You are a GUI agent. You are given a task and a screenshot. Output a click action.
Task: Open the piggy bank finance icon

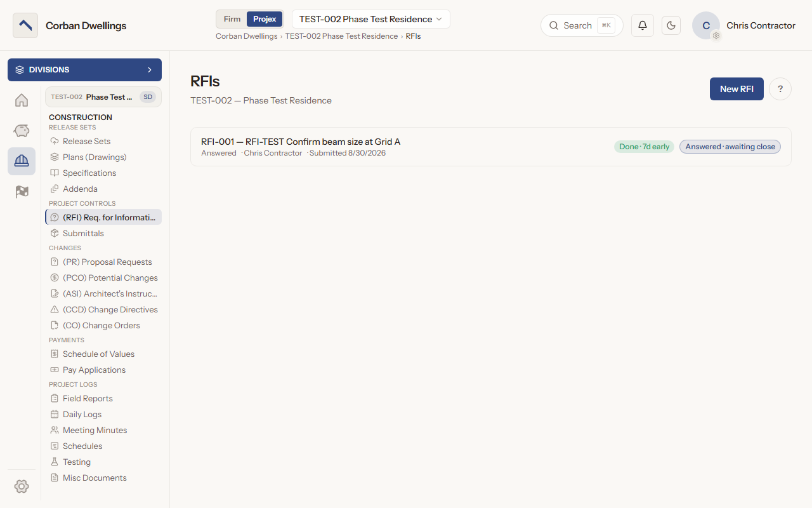22,131
